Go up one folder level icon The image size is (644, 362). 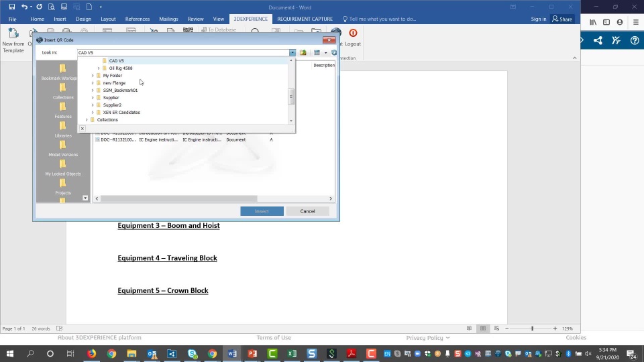(x=303, y=52)
